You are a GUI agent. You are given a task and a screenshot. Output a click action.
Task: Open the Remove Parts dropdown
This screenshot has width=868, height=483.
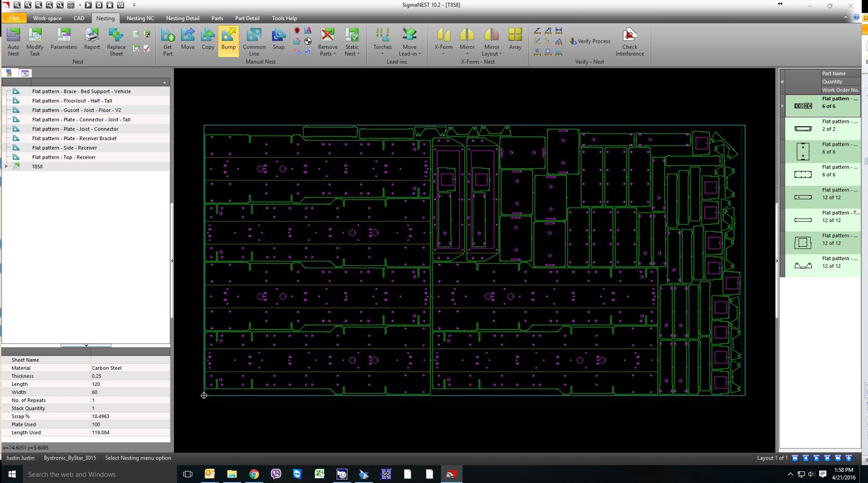(x=328, y=54)
